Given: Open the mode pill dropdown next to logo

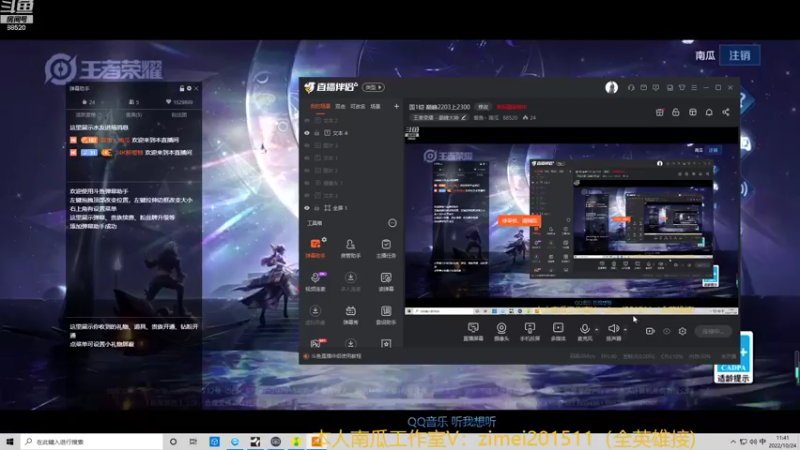Looking at the screenshot, I should (x=373, y=87).
